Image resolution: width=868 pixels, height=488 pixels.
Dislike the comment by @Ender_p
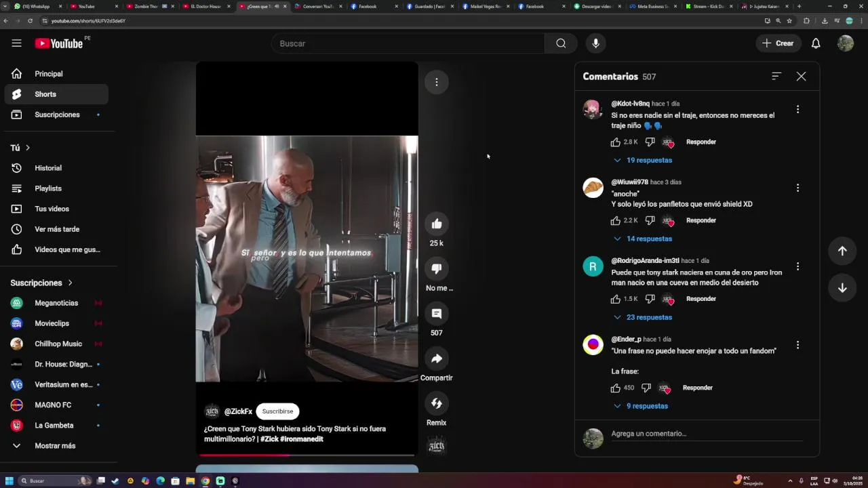tap(646, 388)
